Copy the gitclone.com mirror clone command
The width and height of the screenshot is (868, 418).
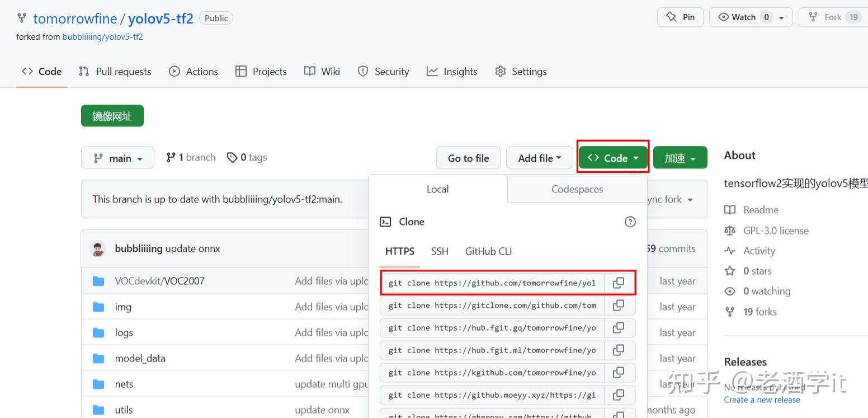[619, 305]
